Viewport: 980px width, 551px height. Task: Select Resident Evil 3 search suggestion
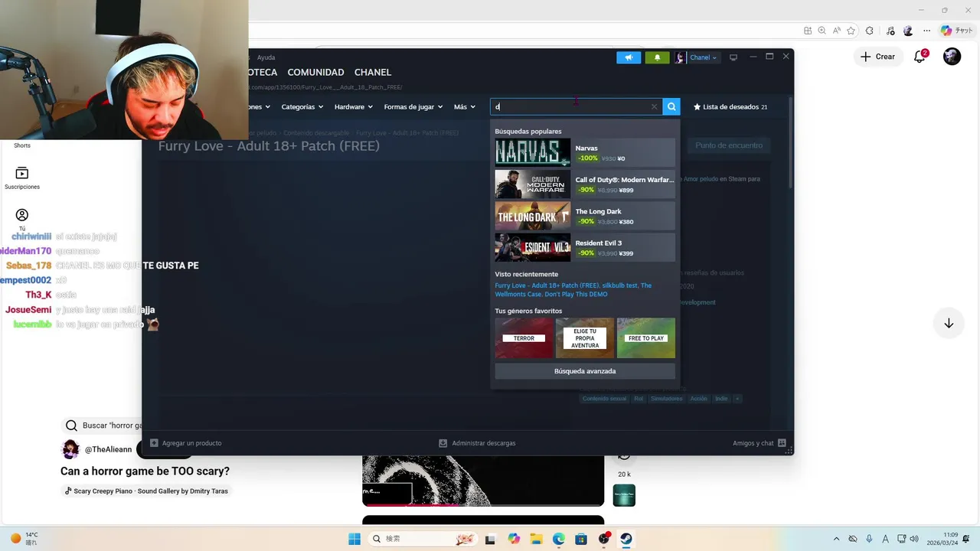[585, 248]
